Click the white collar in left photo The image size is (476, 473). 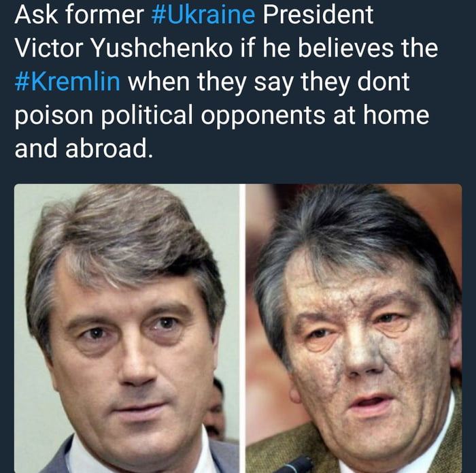(85, 456)
